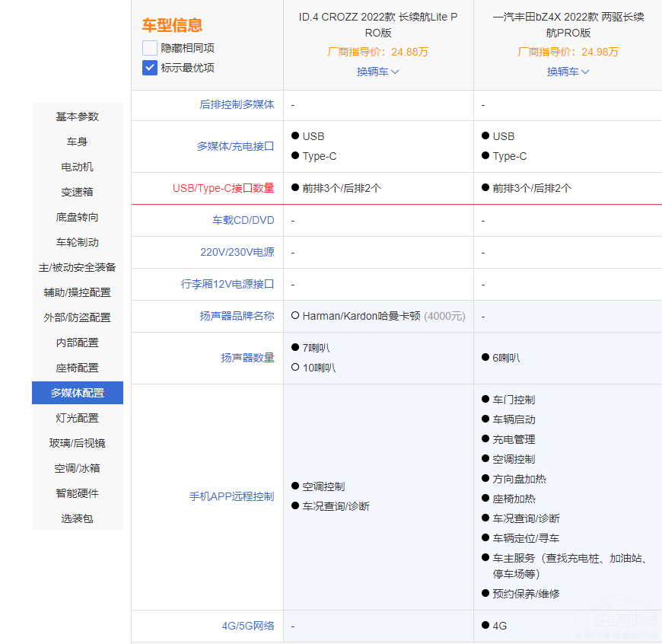The height and width of the screenshot is (644, 662).
Task: Go to 电动机 section
Action: click(x=77, y=167)
